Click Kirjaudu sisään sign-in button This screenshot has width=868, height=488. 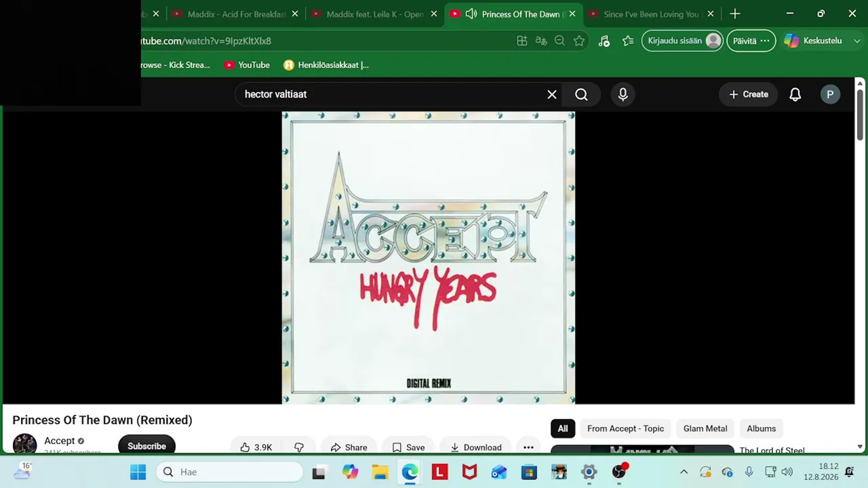coord(683,41)
